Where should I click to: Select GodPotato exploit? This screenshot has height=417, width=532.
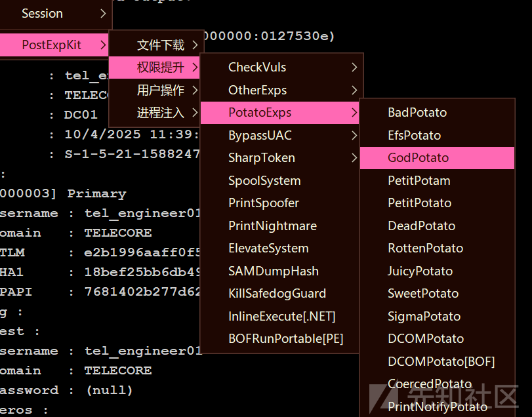click(x=437, y=157)
